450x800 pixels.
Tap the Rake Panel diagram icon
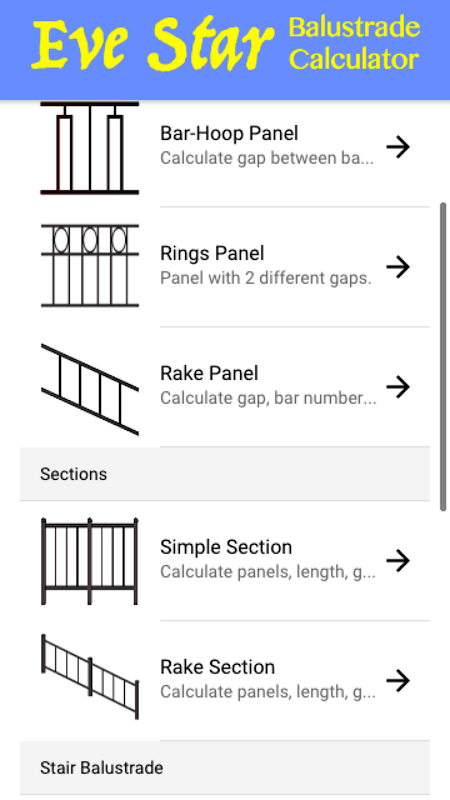pos(90,390)
